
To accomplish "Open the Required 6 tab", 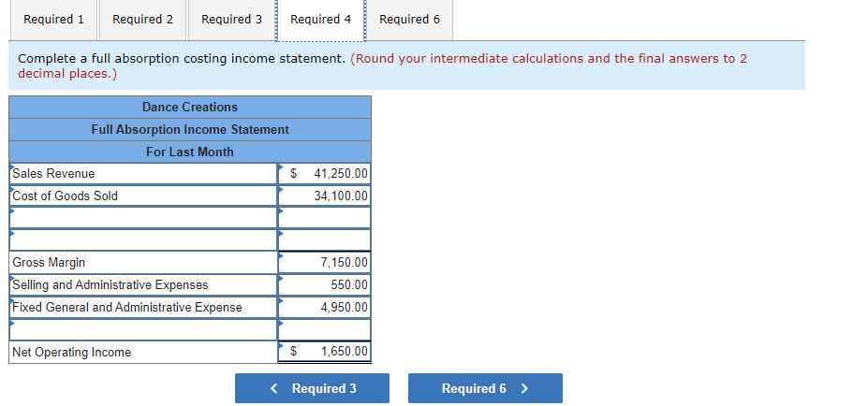I will click(409, 20).
